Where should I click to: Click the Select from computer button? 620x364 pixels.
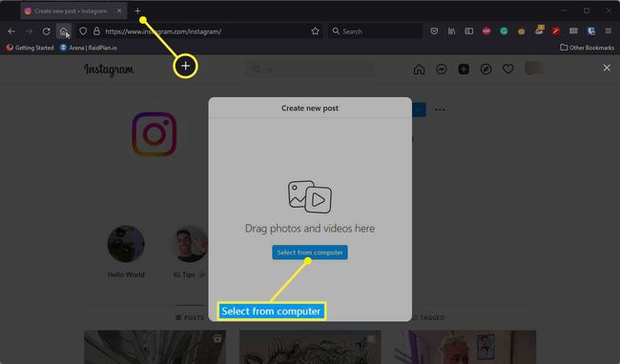tap(310, 253)
